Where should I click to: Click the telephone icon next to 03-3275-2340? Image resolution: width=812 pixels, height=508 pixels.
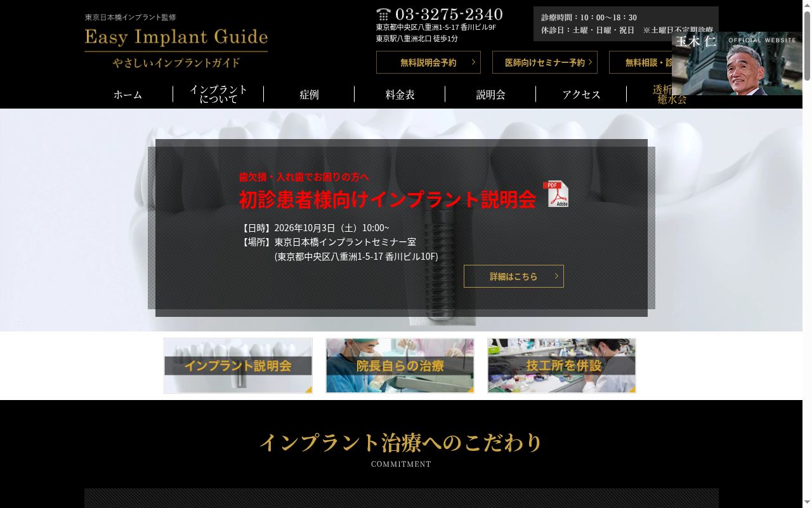click(383, 14)
